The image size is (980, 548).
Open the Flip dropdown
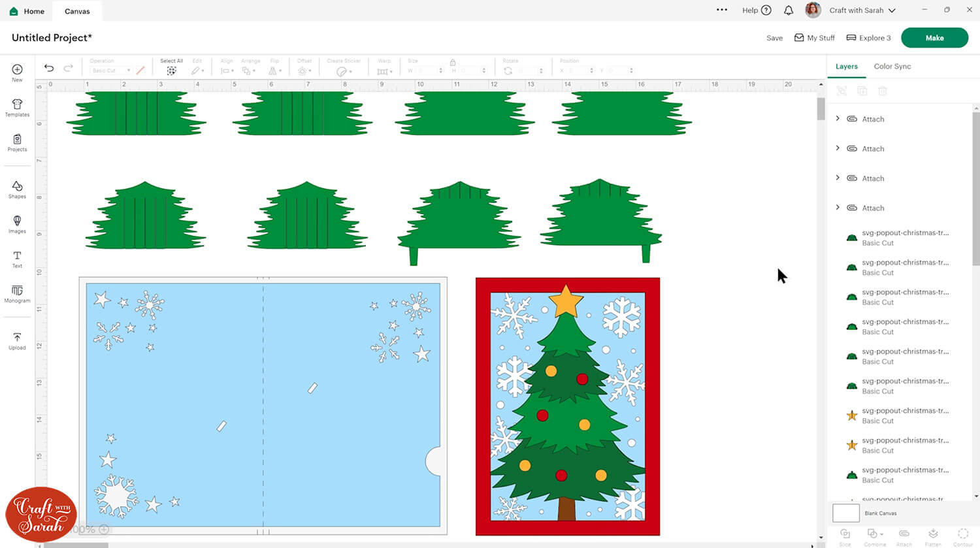click(275, 71)
